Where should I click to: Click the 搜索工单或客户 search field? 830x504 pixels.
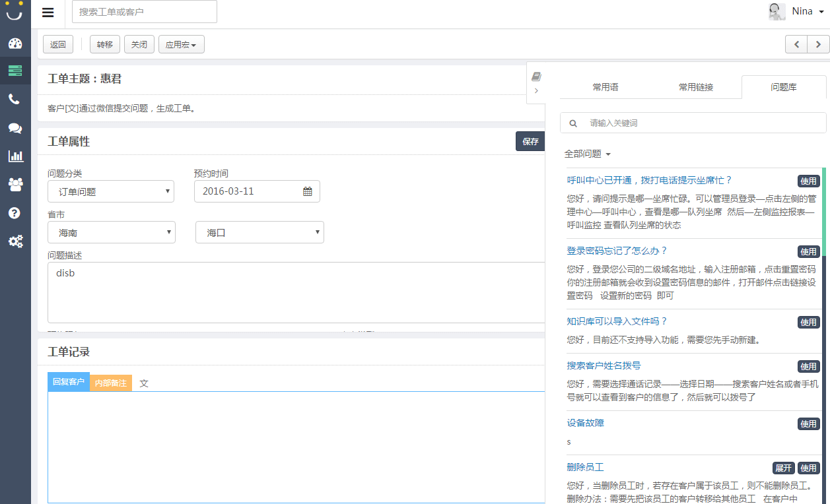pyautogui.click(x=144, y=11)
